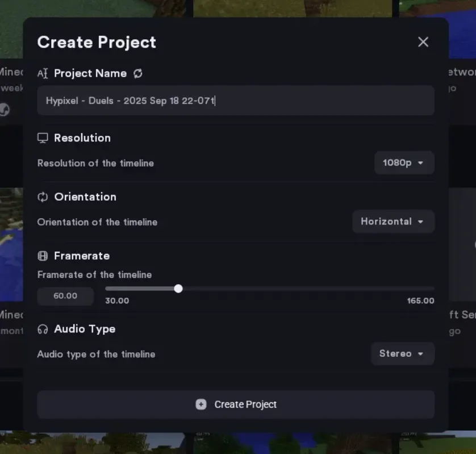Viewport: 476px width, 454px height.
Task: Click the plus icon in Create Project button
Action: tap(201, 404)
